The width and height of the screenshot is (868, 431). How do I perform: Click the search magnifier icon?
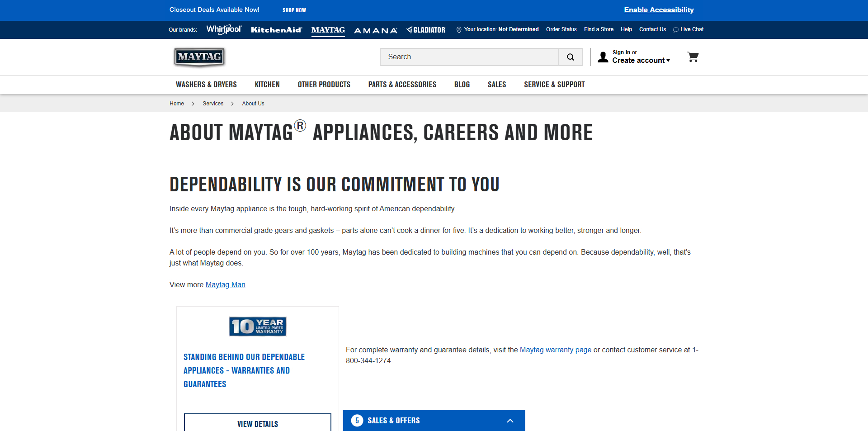coord(571,57)
